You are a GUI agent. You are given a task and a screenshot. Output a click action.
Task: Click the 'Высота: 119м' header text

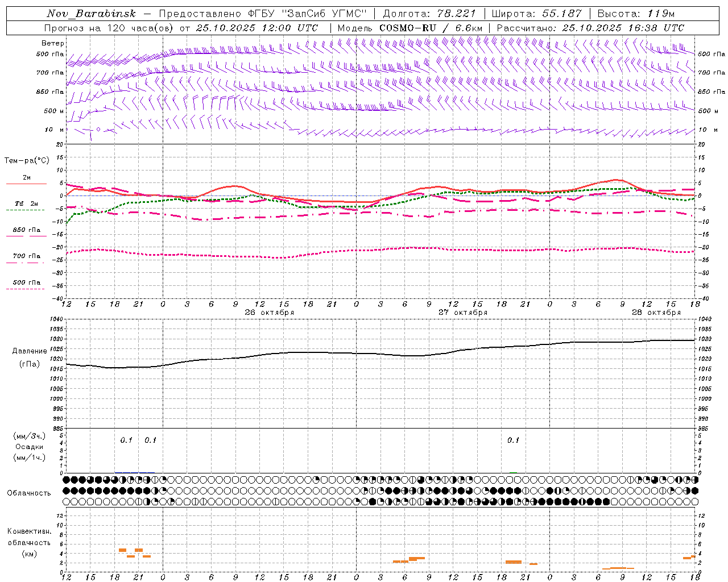(x=636, y=14)
